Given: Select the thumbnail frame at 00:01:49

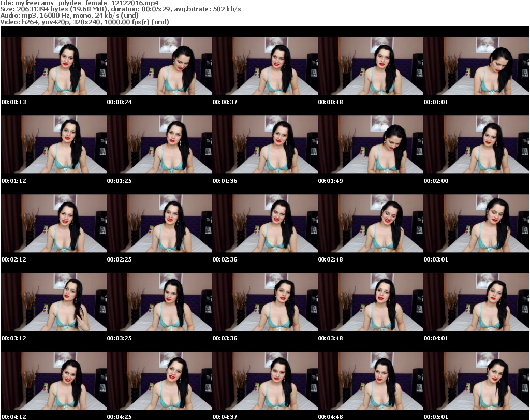Looking at the screenshot, I should (x=371, y=144).
